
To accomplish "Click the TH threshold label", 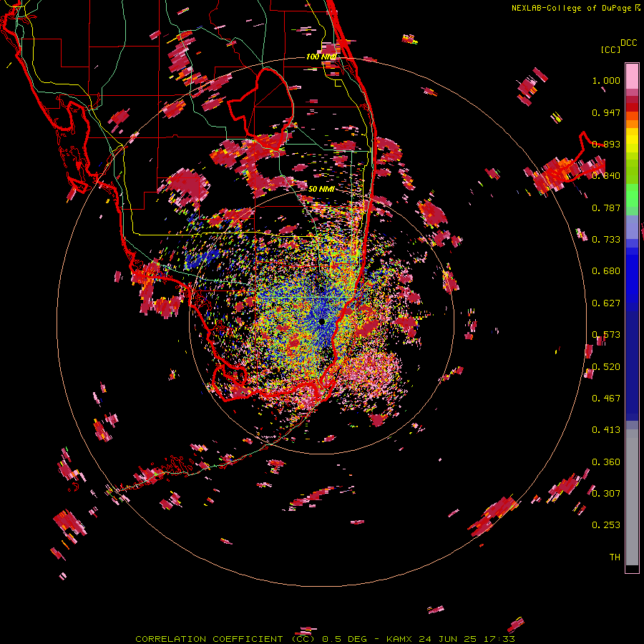I will 615,557.
